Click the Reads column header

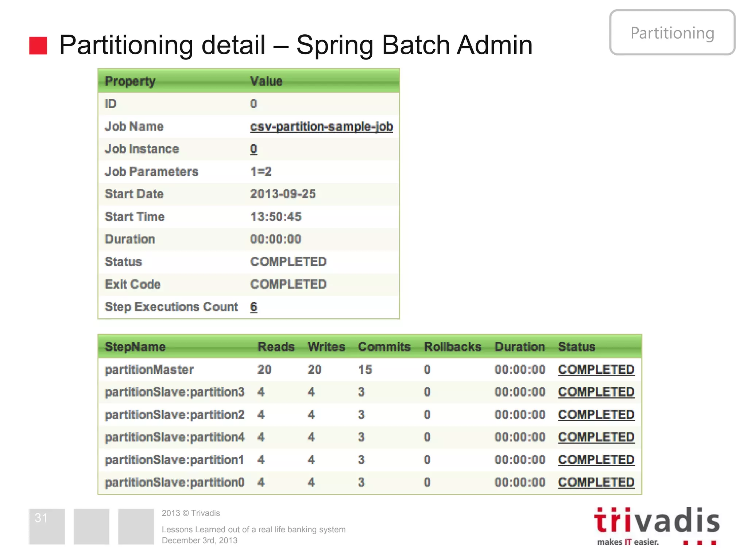pos(276,347)
